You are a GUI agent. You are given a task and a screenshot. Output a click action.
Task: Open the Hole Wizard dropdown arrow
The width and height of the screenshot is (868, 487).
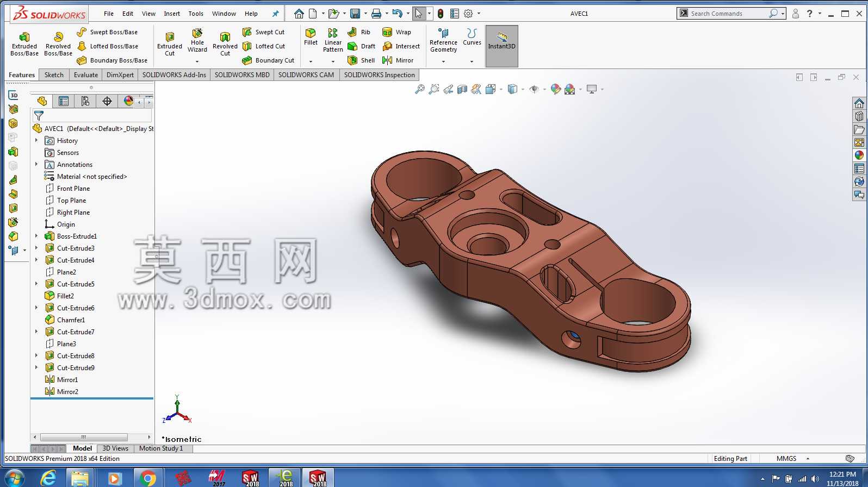point(197,61)
